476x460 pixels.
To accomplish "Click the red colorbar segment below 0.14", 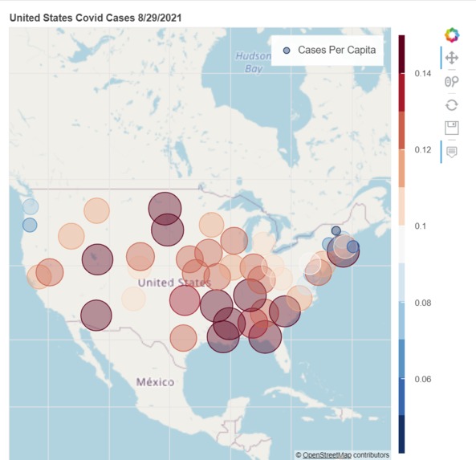I will [x=401, y=92].
